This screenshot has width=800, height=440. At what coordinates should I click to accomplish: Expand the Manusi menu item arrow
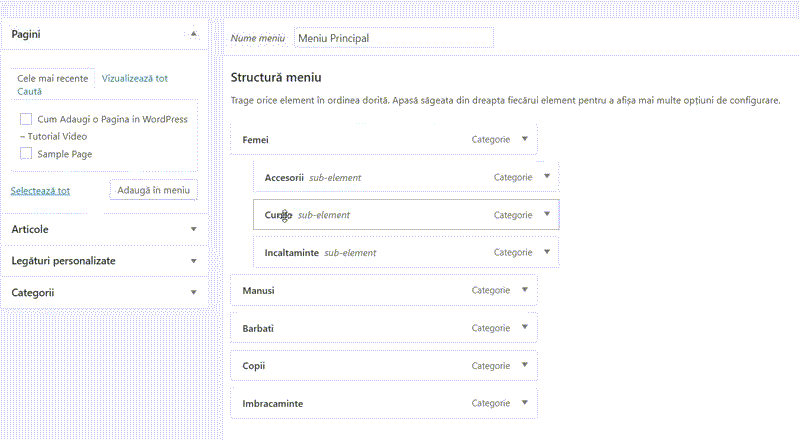point(524,290)
